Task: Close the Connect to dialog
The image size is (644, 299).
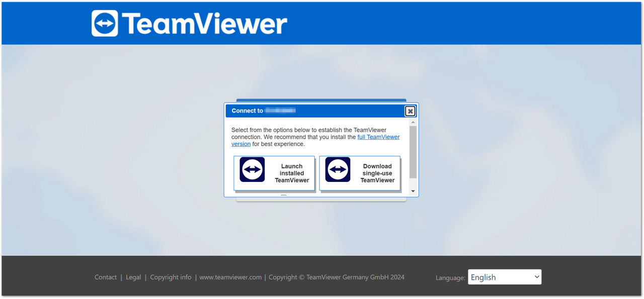Action: 410,111
